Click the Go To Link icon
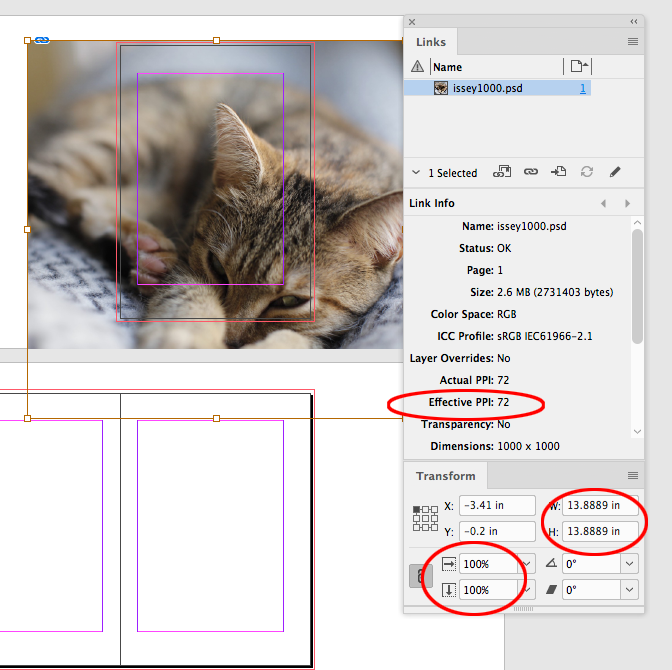Image resolution: width=672 pixels, height=670 pixels. coord(558,172)
